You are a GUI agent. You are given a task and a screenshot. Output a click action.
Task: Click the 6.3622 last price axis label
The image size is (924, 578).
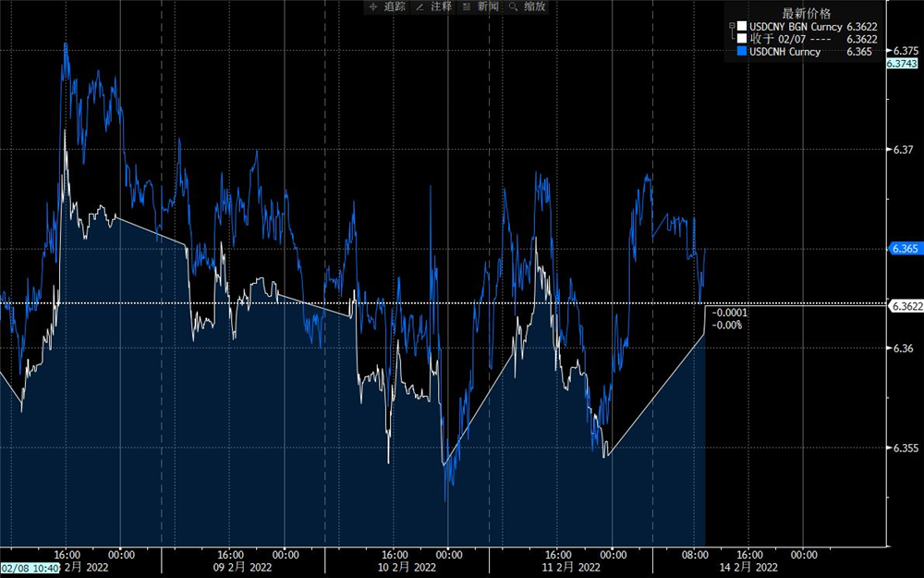(x=906, y=304)
